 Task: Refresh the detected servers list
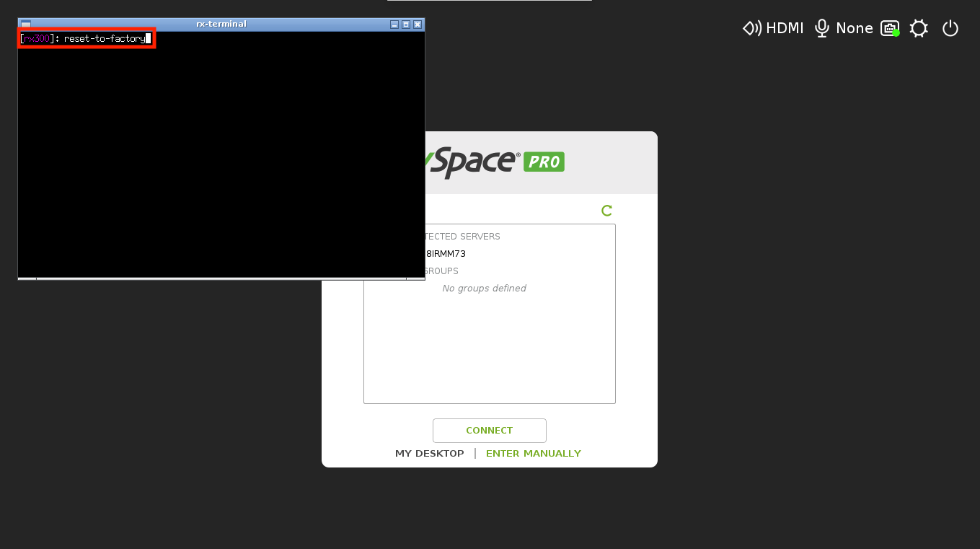[x=606, y=211]
